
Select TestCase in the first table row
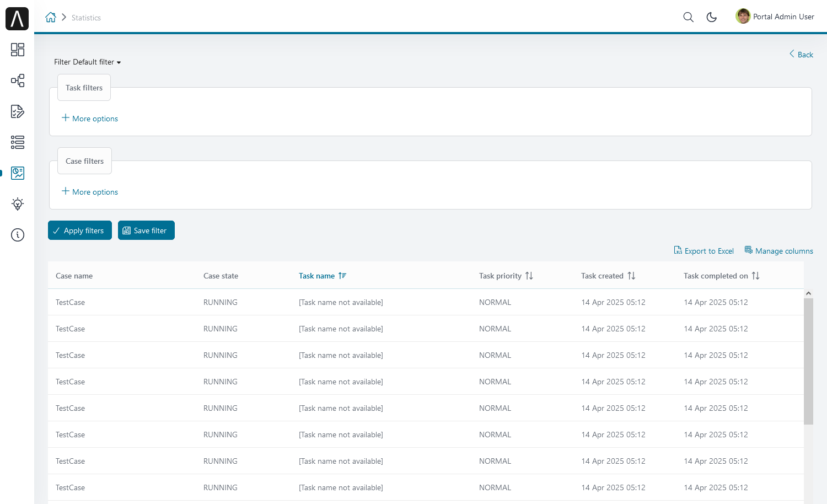point(70,302)
